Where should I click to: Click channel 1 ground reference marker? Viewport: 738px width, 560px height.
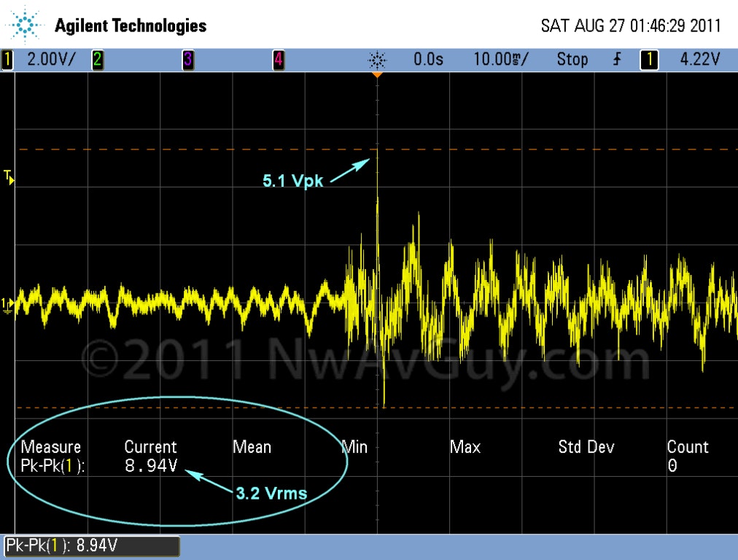pos(7,304)
